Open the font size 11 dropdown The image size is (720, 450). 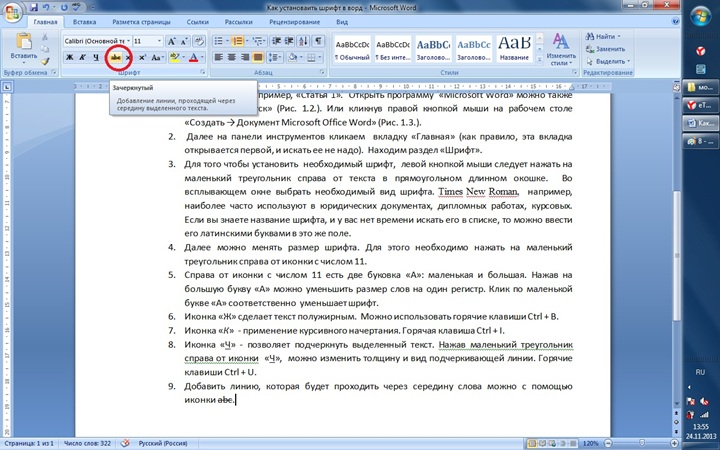(159, 41)
